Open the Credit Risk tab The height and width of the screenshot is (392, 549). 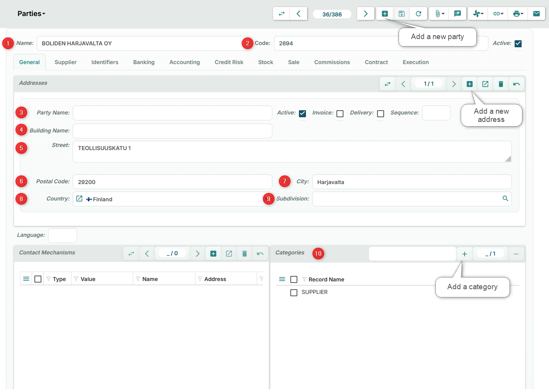pyautogui.click(x=229, y=62)
